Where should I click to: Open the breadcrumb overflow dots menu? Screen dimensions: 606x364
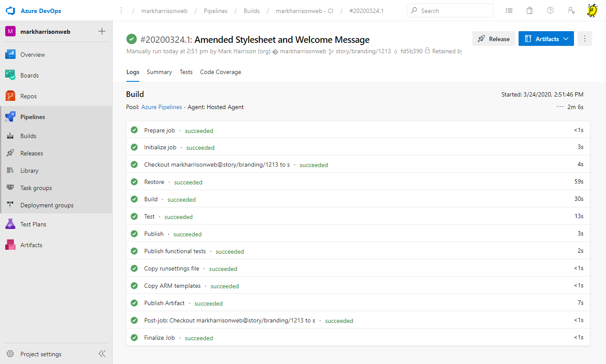tap(121, 11)
